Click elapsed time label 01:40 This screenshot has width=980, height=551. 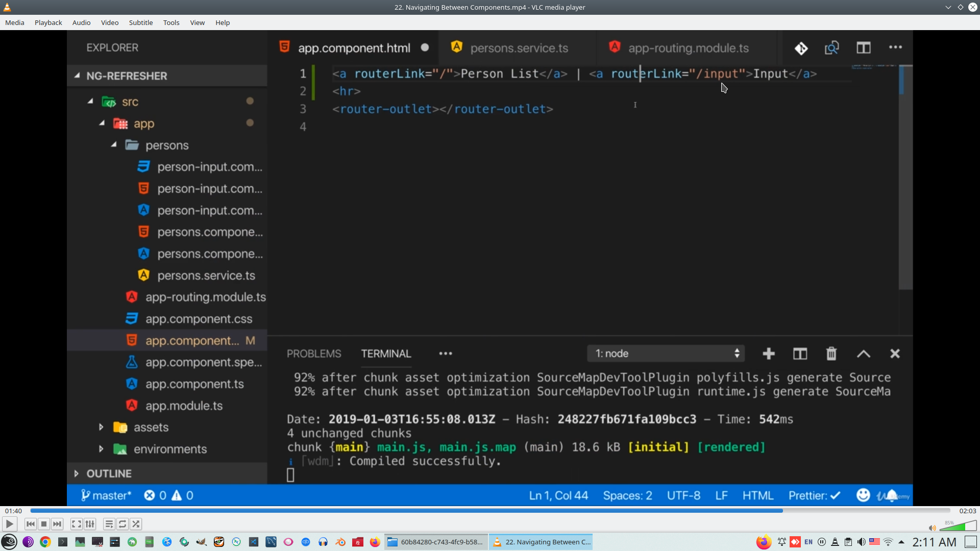tap(13, 511)
